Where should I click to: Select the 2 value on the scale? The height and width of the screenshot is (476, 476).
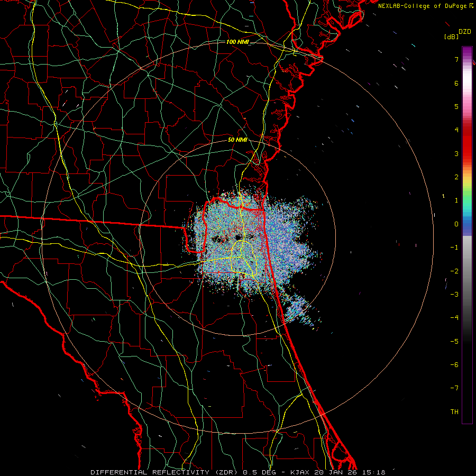coord(456,177)
